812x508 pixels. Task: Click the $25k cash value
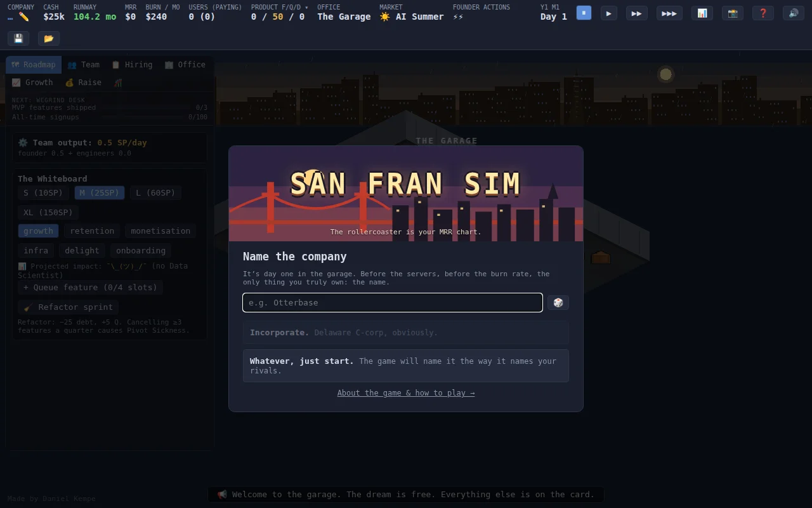click(x=54, y=17)
